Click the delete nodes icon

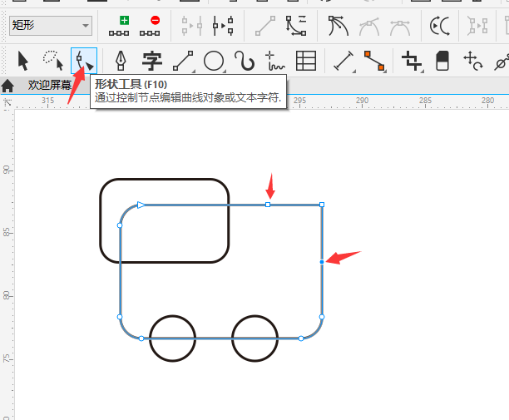coord(150,26)
